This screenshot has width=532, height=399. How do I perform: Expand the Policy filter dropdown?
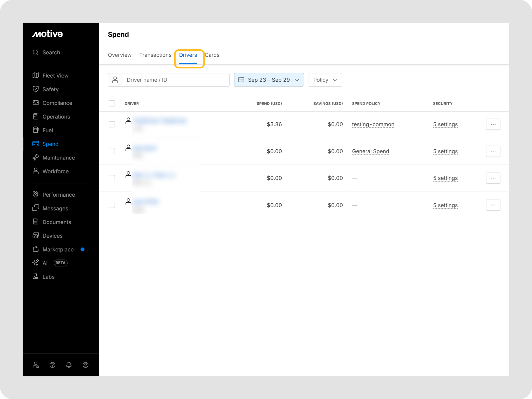tap(325, 80)
